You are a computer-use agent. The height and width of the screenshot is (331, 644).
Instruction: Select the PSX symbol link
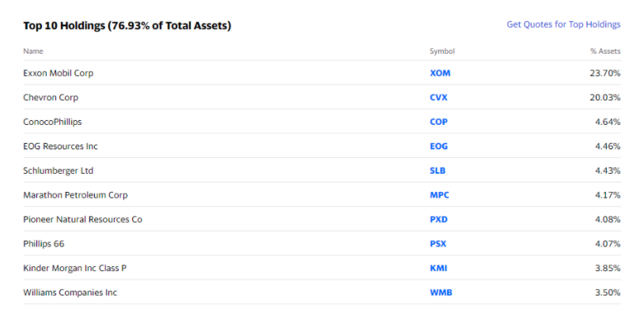[438, 243]
